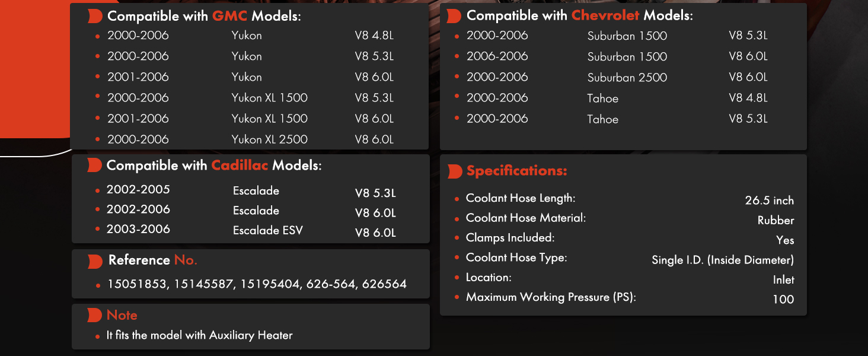Click the 'Note' heading text
The height and width of the screenshot is (356, 868).
tap(122, 316)
